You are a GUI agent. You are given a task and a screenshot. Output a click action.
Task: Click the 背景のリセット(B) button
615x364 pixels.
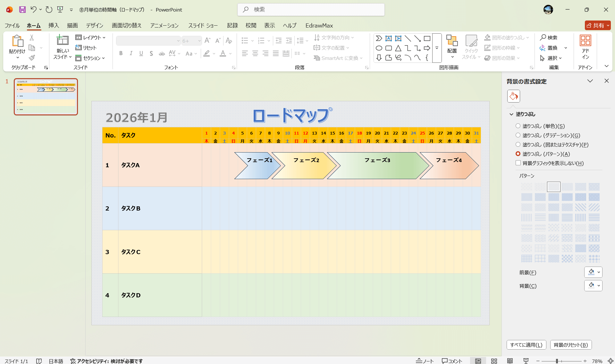coord(571,345)
